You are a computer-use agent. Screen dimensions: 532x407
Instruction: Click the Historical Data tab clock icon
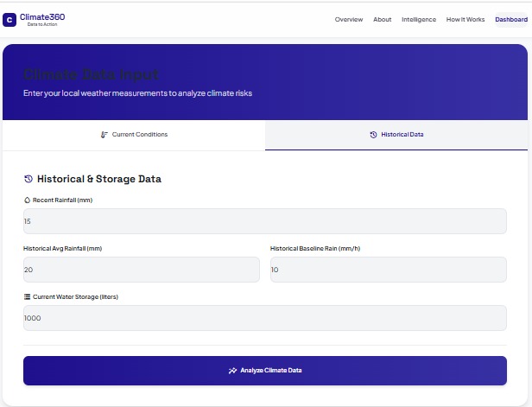pos(373,135)
